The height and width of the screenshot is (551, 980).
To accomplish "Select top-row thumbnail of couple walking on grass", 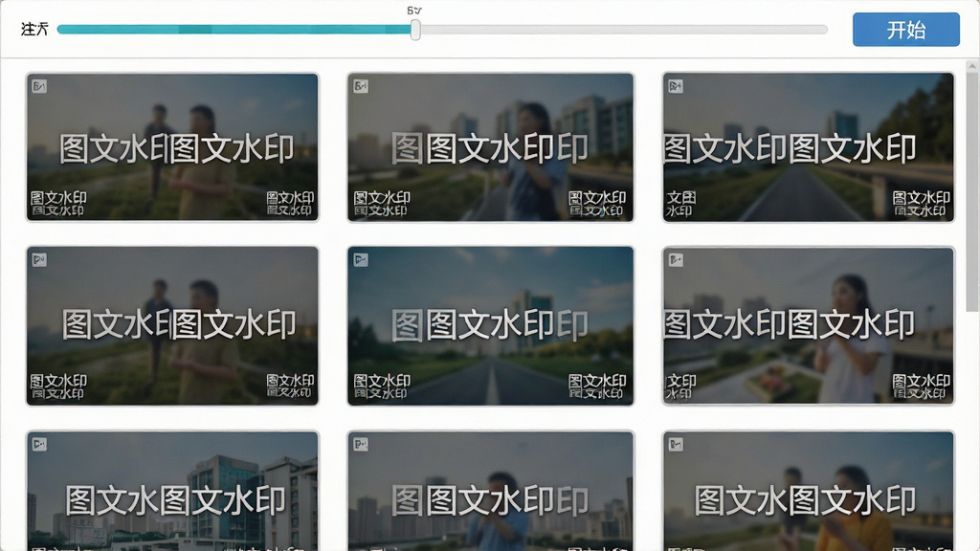I will [172, 147].
